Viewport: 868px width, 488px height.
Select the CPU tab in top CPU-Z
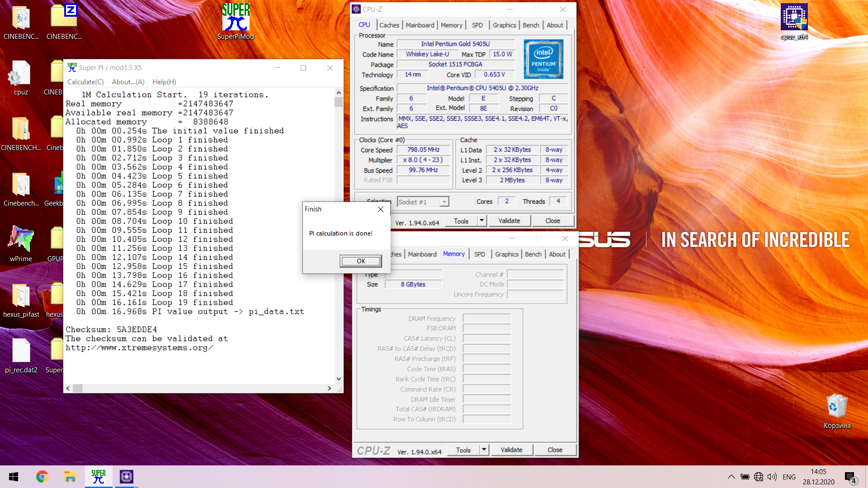(364, 25)
